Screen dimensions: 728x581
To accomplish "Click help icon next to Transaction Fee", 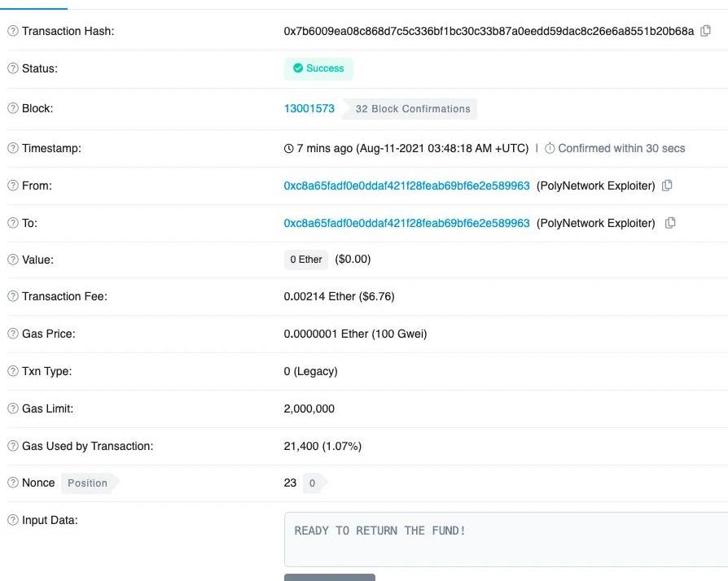I will (13, 296).
